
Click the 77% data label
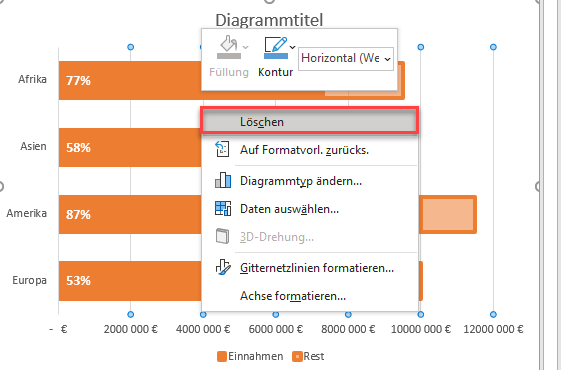78,81
